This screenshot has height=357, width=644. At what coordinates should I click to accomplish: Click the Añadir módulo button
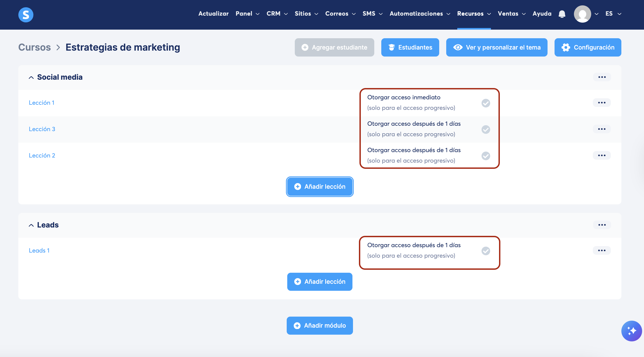(x=320, y=325)
